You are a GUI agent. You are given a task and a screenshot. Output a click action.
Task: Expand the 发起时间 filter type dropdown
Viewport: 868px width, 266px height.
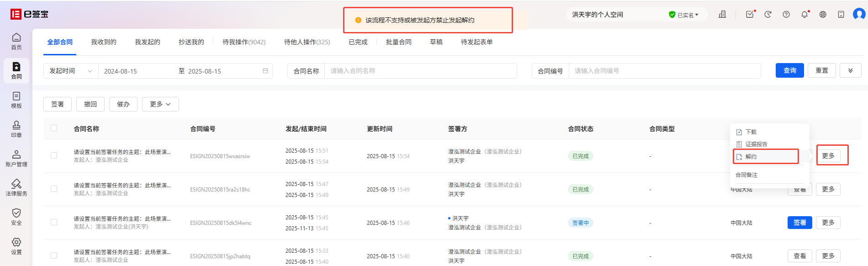point(71,71)
